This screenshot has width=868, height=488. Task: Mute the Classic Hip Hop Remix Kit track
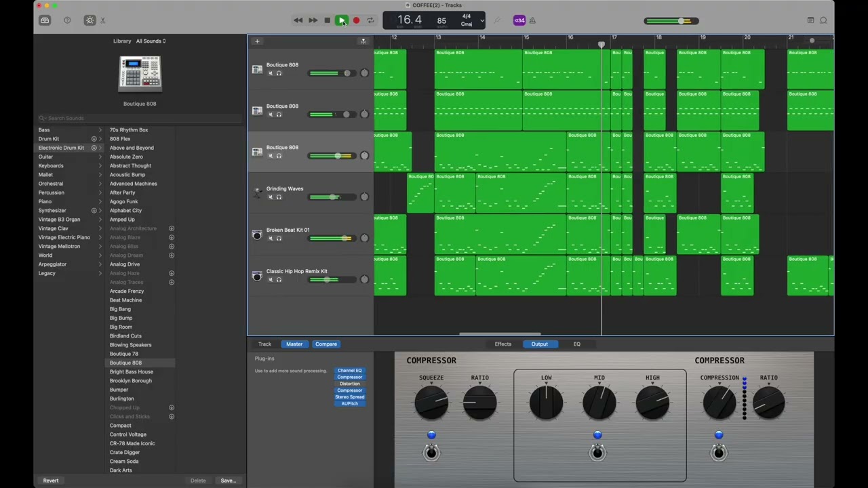(x=271, y=280)
